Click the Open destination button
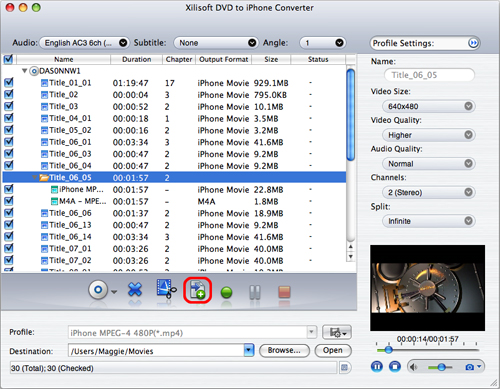The image size is (500, 389). coord(333,350)
